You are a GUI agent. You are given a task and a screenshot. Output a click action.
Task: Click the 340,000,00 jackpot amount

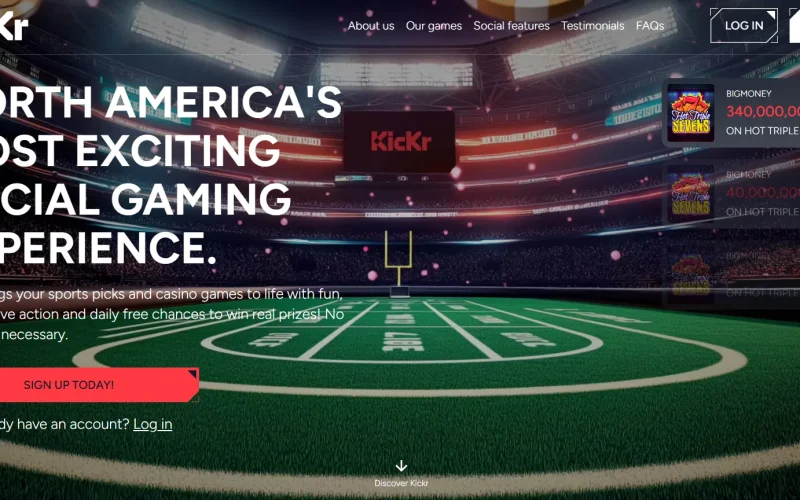point(763,111)
